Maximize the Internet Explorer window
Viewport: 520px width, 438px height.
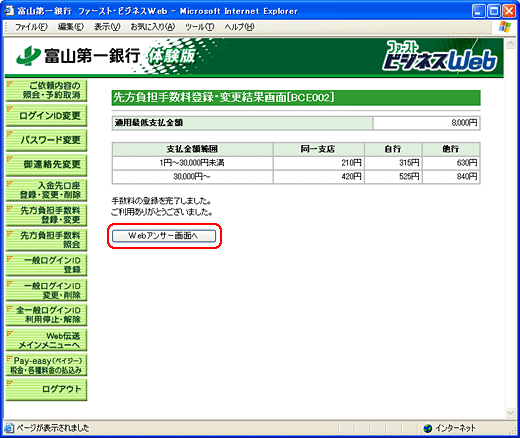[x=494, y=11]
